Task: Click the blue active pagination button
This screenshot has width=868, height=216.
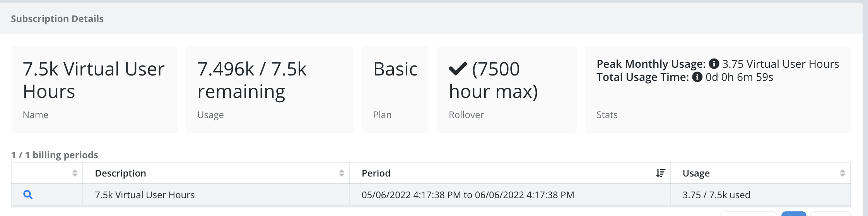Action: pos(794,214)
